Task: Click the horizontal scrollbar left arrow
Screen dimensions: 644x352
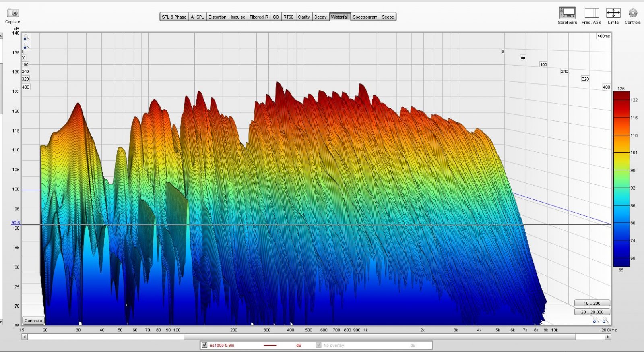Action: (25, 337)
